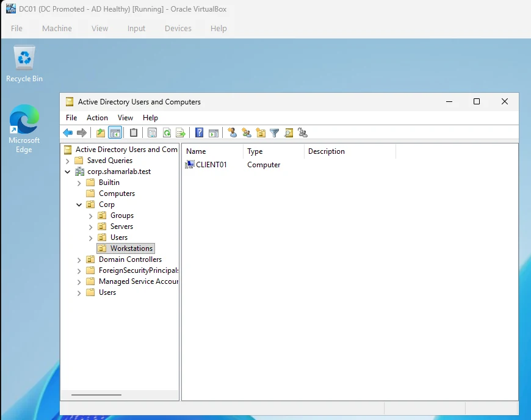Open the ADUC File menu
The image size is (531, 420).
tap(71, 118)
